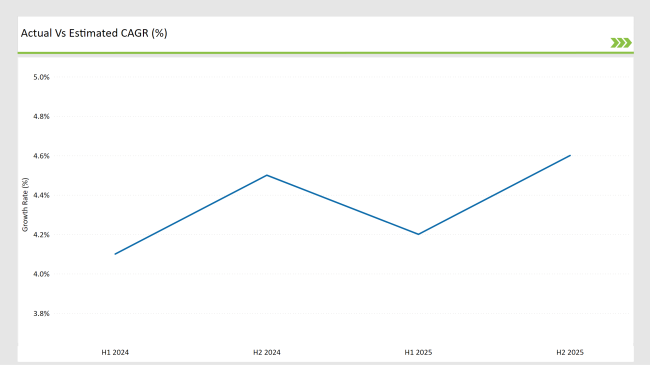Click the chart title 'Actual Vs Estimated CAGR (%)'
The image size is (650, 370).
(94, 33)
